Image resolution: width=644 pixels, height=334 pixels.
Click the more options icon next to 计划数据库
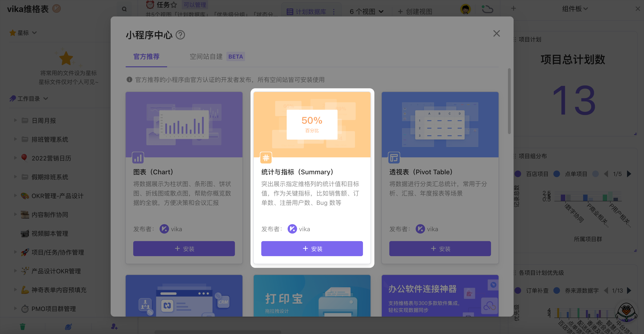334,12
